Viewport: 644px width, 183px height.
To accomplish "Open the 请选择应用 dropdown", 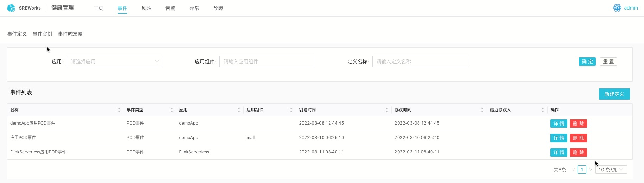I will (x=115, y=62).
